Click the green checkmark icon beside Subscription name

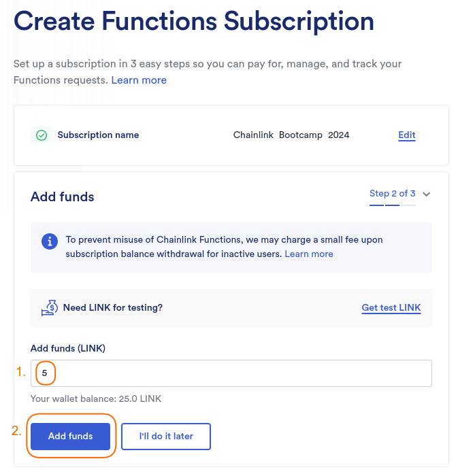pyautogui.click(x=42, y=135)
